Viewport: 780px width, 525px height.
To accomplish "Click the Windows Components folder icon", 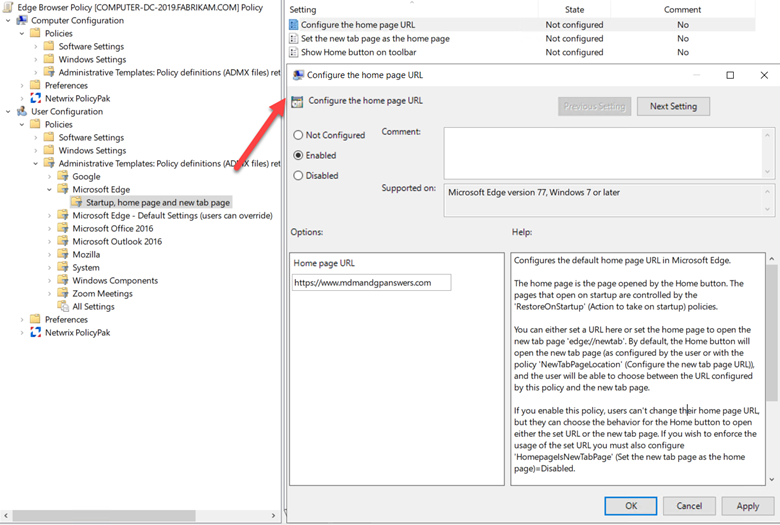I will tap(63, 280).
